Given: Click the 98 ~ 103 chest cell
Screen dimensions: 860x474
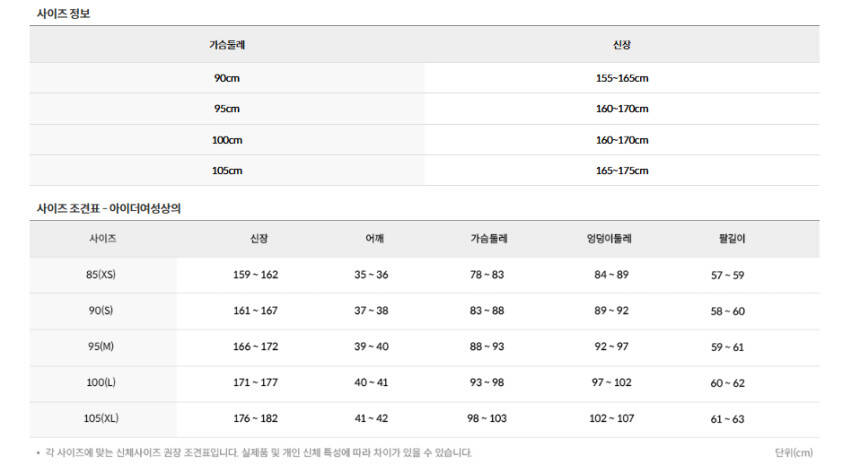Looking at the screenshot, I should (x=487, y=418).
